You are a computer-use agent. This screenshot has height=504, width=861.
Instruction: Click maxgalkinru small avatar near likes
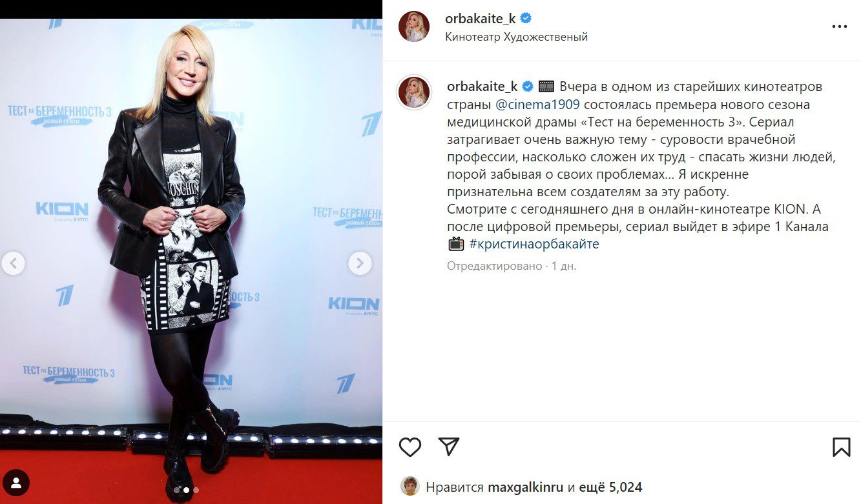410,487
